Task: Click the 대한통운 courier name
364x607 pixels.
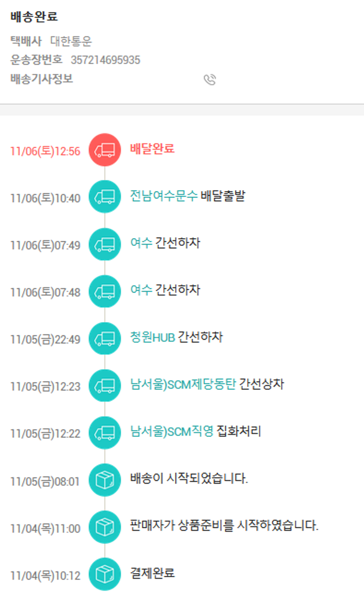Action: click(71, 42)
